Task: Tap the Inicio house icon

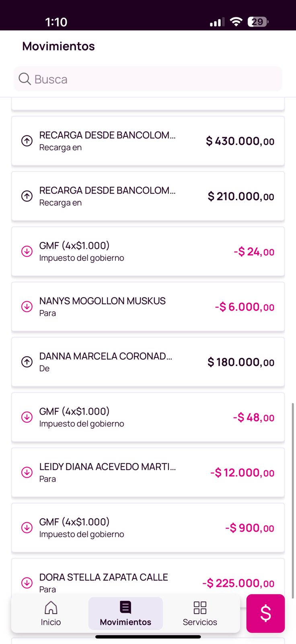Action: [x=51, y=608]
